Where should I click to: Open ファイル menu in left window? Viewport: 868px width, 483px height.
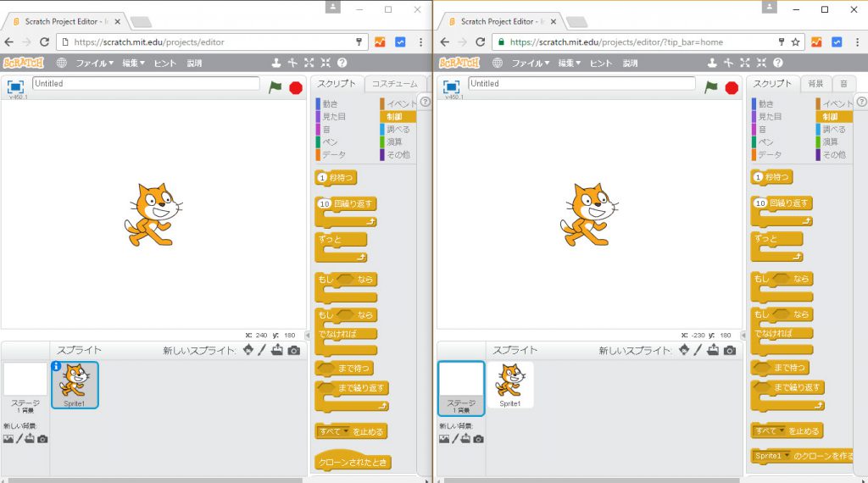94,63
